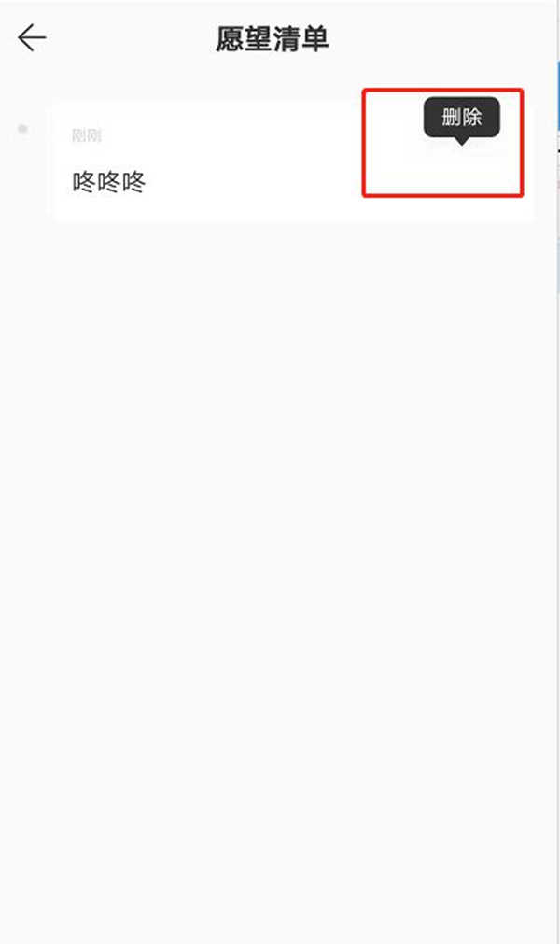This screenshot has height=944, width=560.
Task: Tap the first 咚 character of the wish
Action: [84, 182]
